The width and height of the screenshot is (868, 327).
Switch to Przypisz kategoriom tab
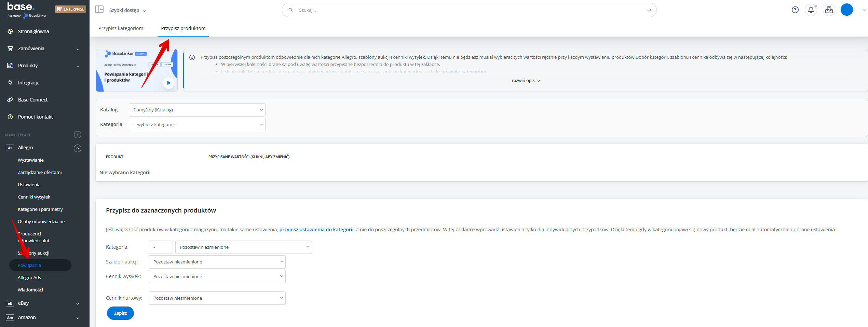[x=121, y=28]
